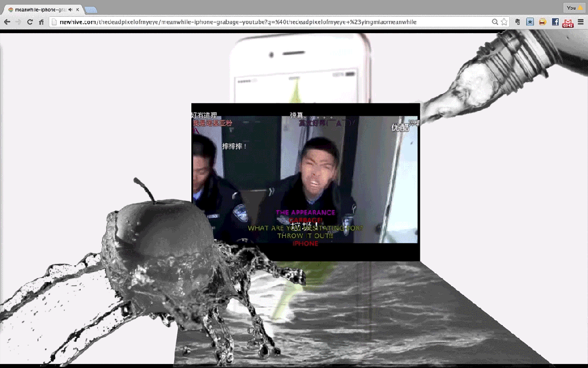Click the embedded police officer video
Viewport: 588px width, 368px height.
(x=306, y=182)
